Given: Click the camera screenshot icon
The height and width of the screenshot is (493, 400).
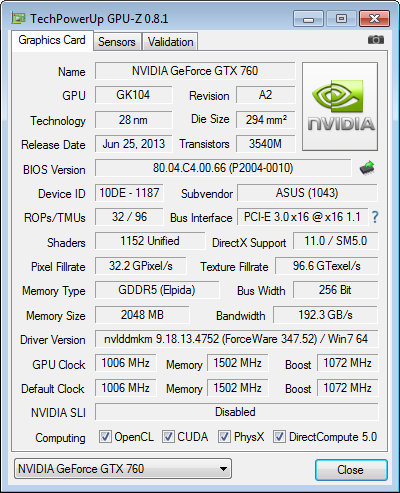Looking at the screenshot, I should click(x=376, y=40).
